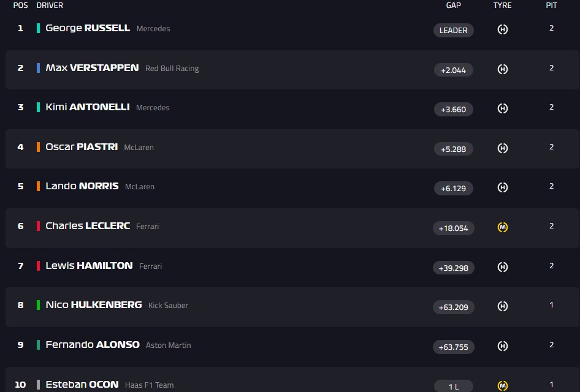This screenshot has width=580, height=392.
Task: Click Esteban Ocon's yellow medium tyre icon
Action: click(x=502, y=385)
